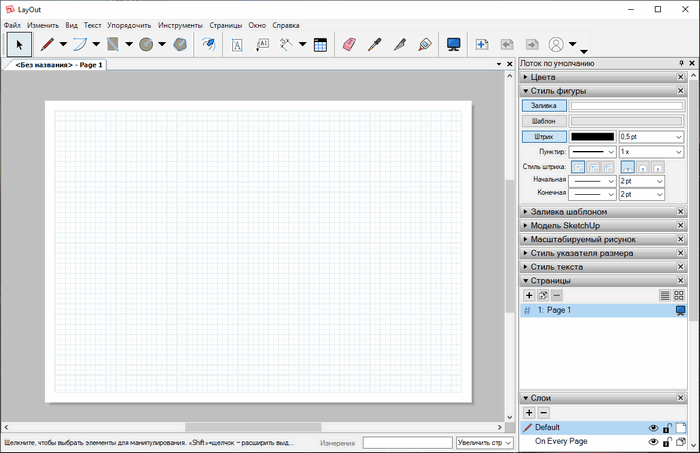This screenshot has width=700, height=453.
Task: Lock the Default layer
Action: [x=667, y=427]
